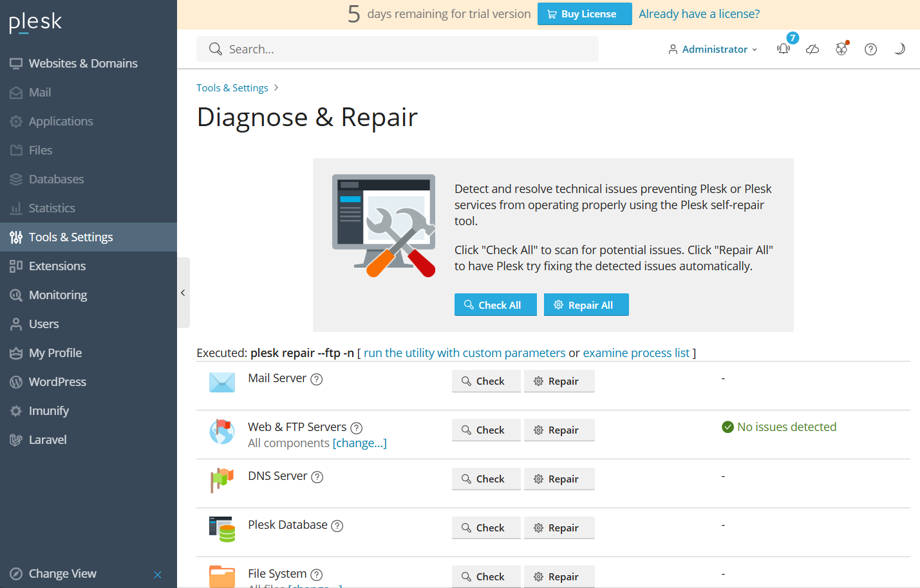Viewport: 920px width, 588px height.
Task: Click the Plesk logo
Action: tap(35, 22)
